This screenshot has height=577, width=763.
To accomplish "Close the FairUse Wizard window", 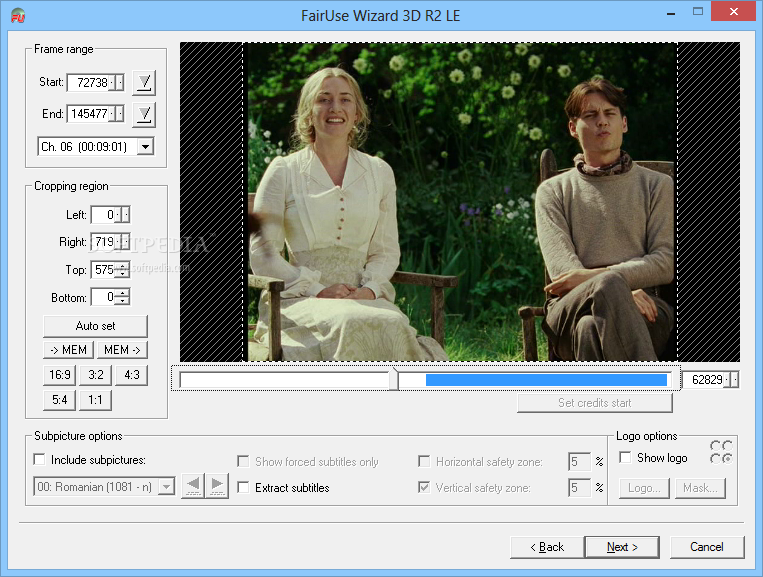I will (x=733, y=12).
